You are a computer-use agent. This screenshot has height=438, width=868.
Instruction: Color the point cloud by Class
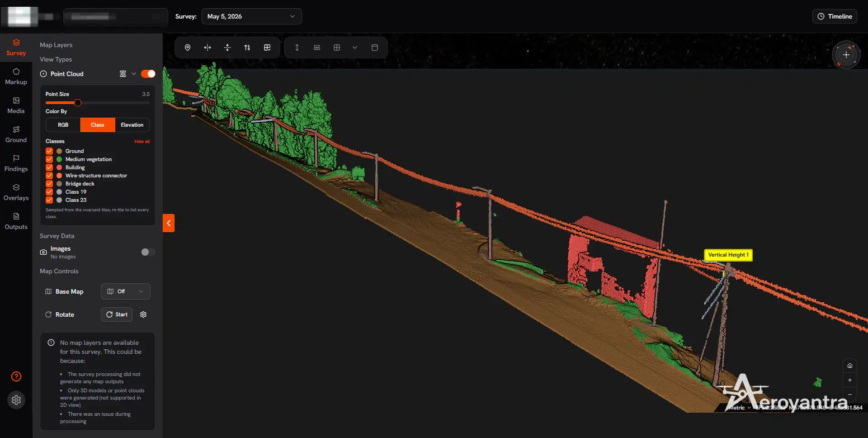(98, 125)
